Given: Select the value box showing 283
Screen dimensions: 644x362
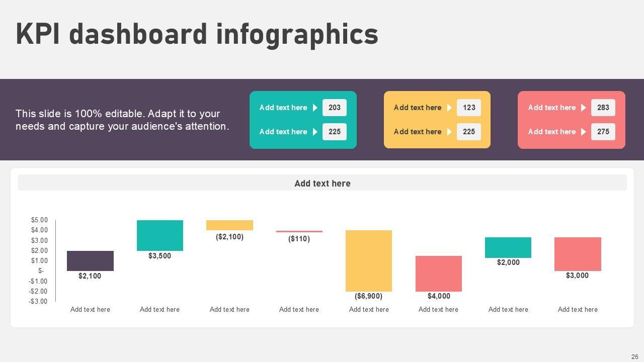Looking at the screenshot, I should [x=603, y=108].
